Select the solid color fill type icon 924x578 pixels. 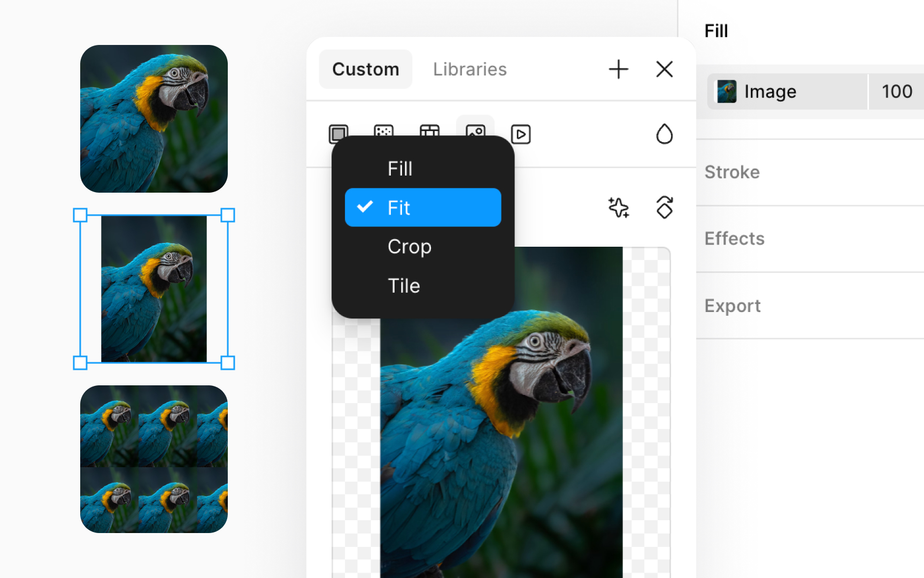(x=338, y=134)
